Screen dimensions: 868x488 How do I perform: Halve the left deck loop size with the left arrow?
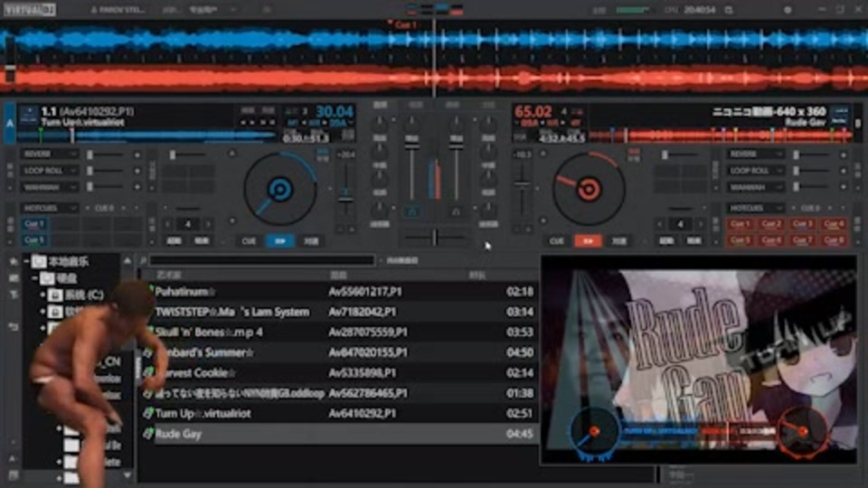(x=168, y=224)
